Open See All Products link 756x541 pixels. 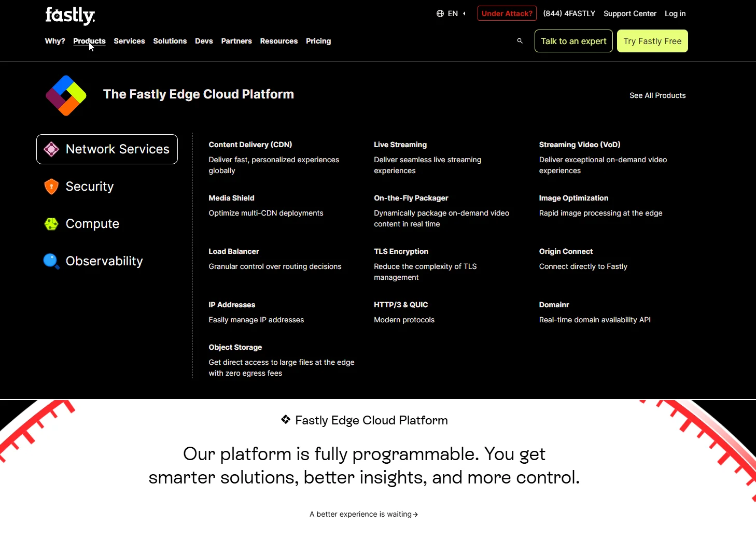coord(657,95)
